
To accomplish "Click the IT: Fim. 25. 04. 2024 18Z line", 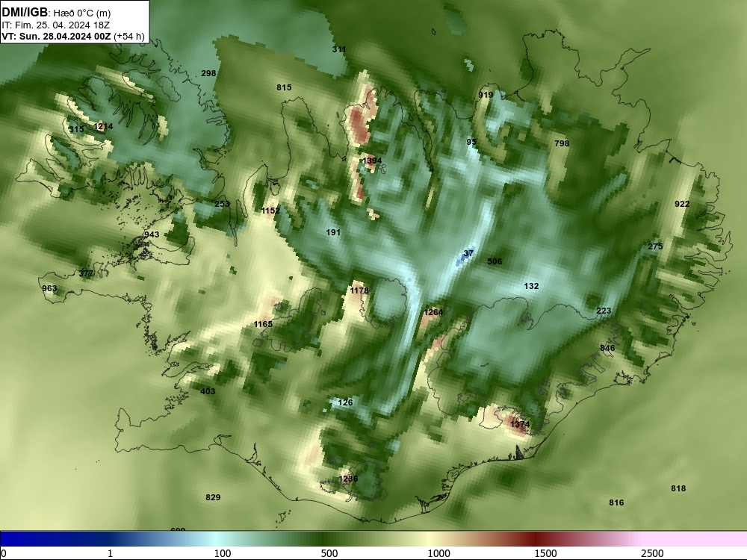I will (56, 25).
